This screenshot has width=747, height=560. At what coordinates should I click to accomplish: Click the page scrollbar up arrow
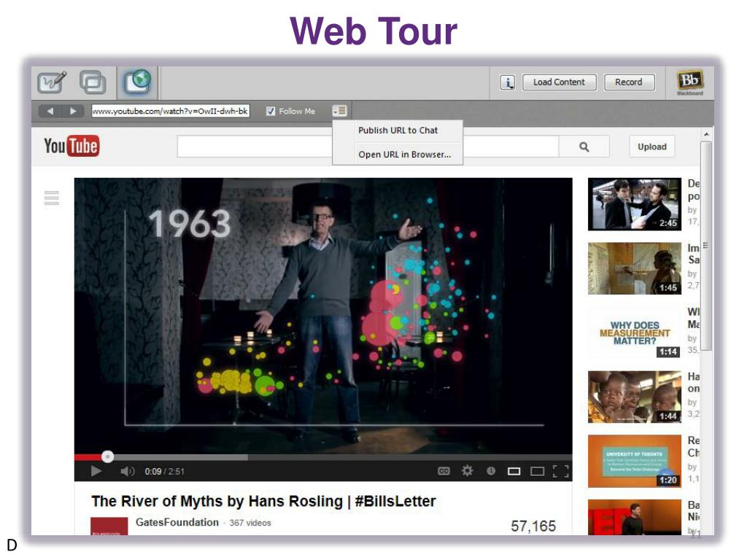pos(706,135)
